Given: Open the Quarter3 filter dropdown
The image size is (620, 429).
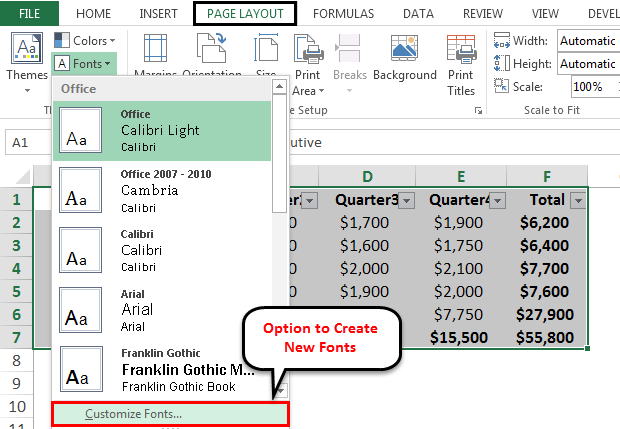Looking at the screenshot, I should [x=406, y=200].
